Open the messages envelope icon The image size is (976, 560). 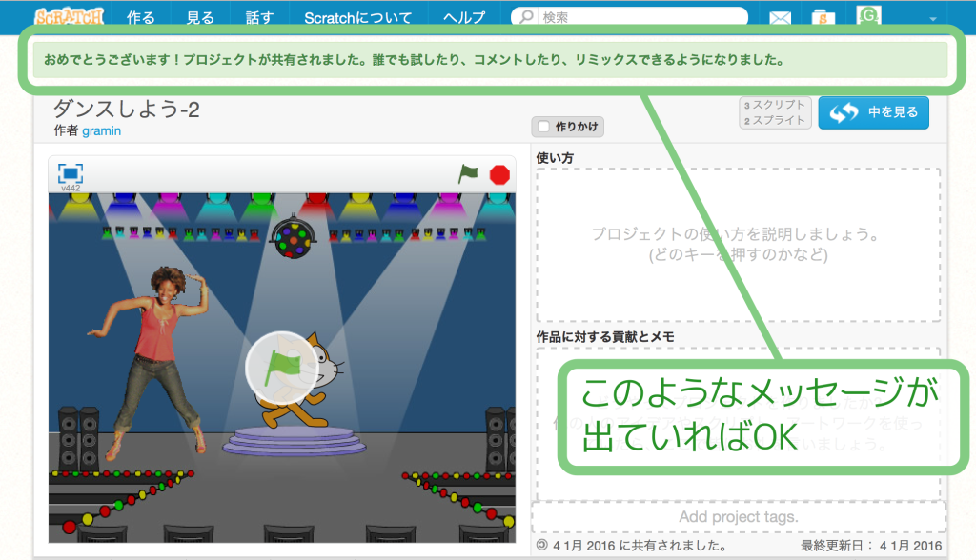coord(780,17)
